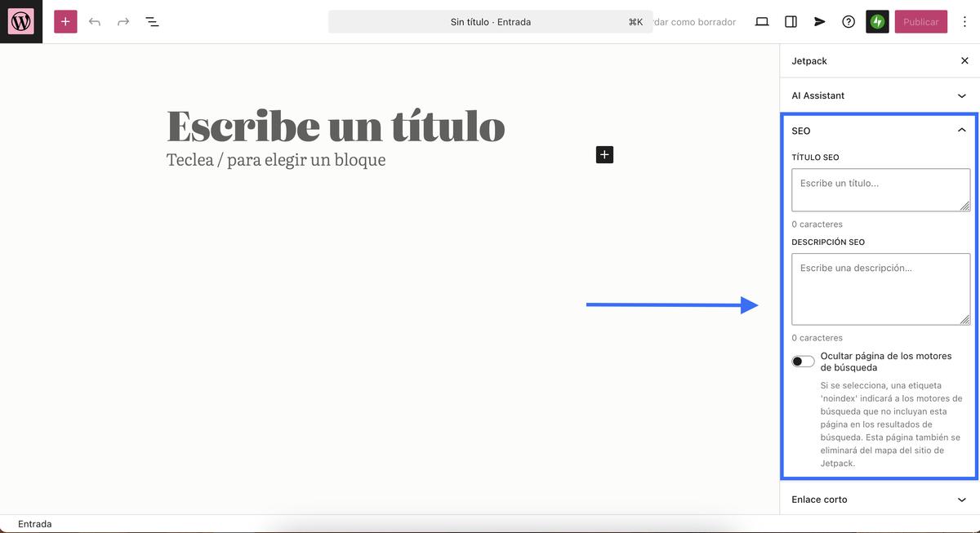Enable hiding the page from search engines
The height and width of the screenshot is (533, 980).
click(x=803, y=360)
